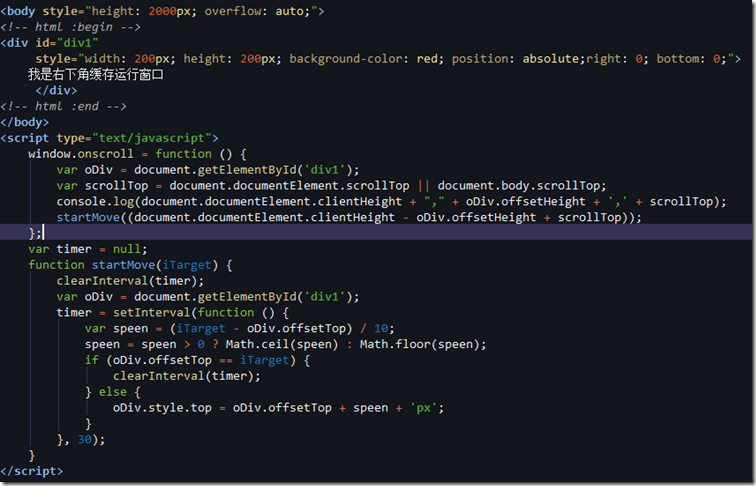This screenshot has height=486, width=756.
Task: Click the closing </script> tag
Action: coord(31,471)
